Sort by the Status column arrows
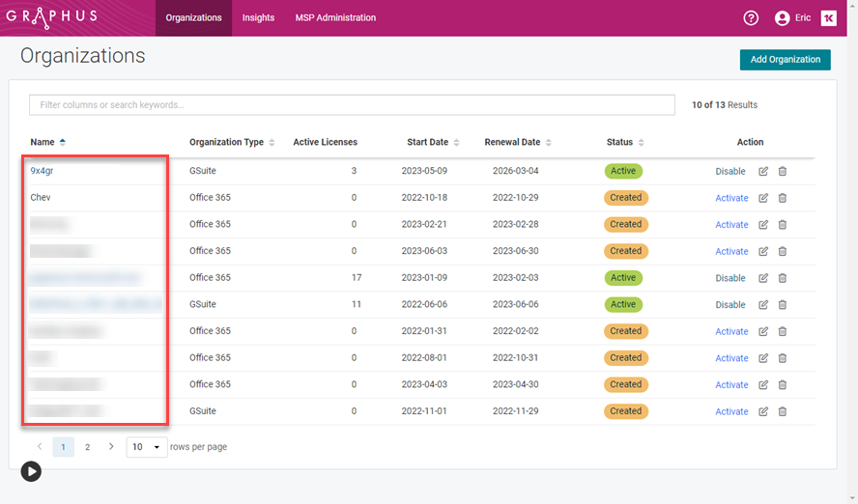The image size is (858, 504). tap(642, 143)
